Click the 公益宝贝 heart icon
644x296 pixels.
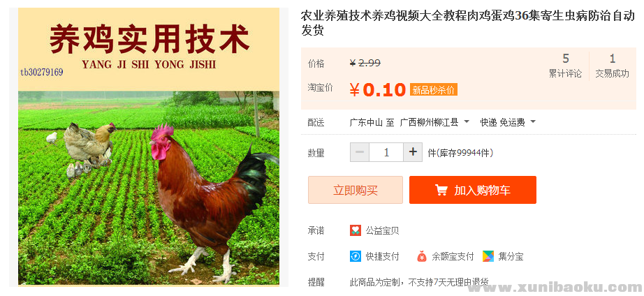pos(356,230)
